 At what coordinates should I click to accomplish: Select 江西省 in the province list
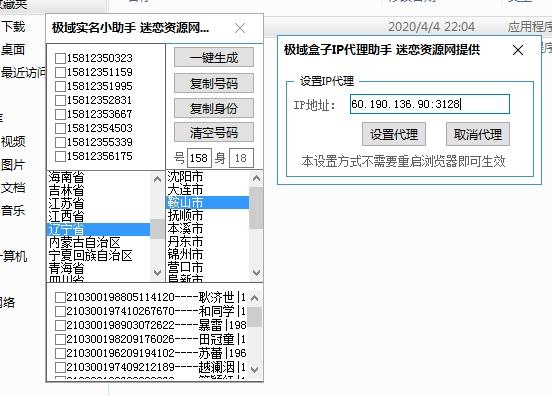click(x=99, y=216)
